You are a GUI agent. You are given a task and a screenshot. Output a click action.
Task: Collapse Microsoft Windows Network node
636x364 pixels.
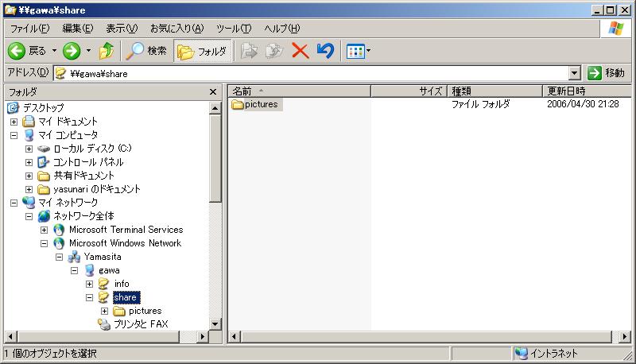(x=45, y=244)
